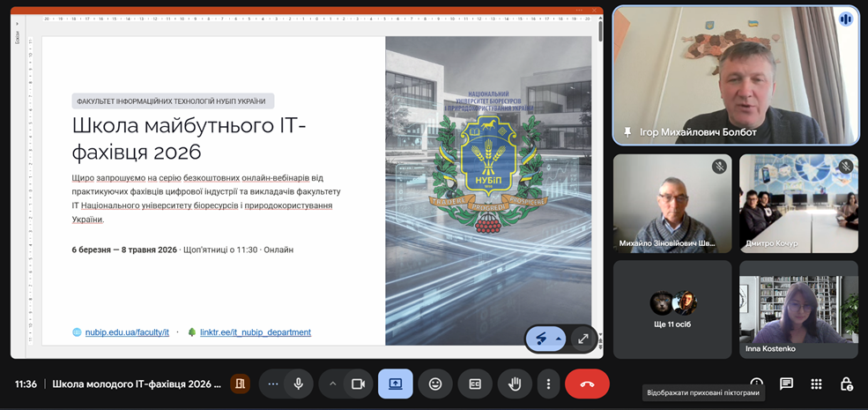Toggle the camera button

(x=358, y=384)
